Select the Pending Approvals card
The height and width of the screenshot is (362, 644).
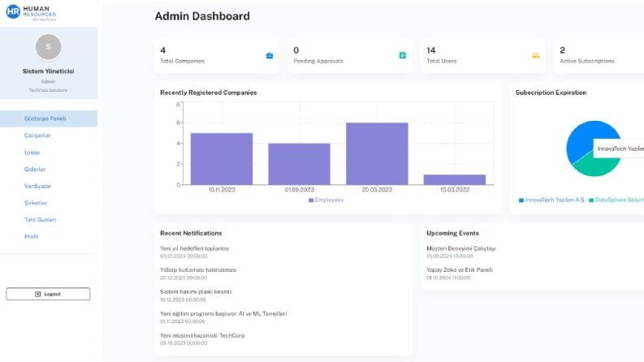tap(350, 56)
